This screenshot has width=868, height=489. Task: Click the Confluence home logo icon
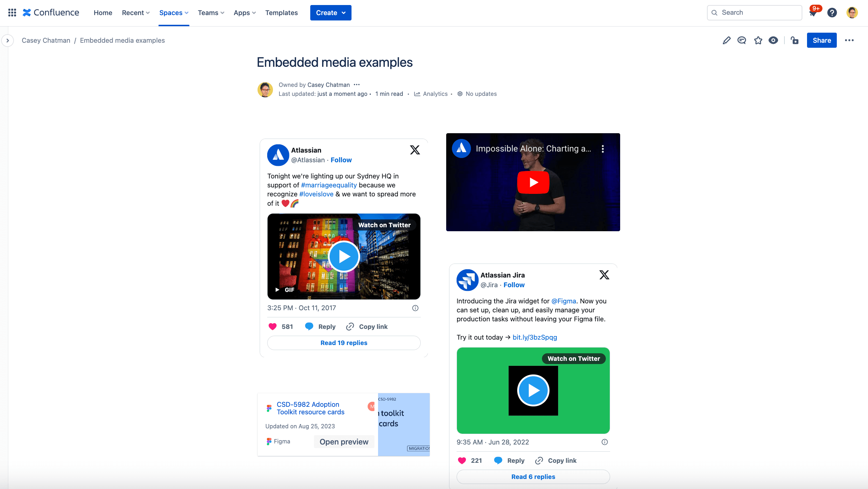tap(27, 13)
